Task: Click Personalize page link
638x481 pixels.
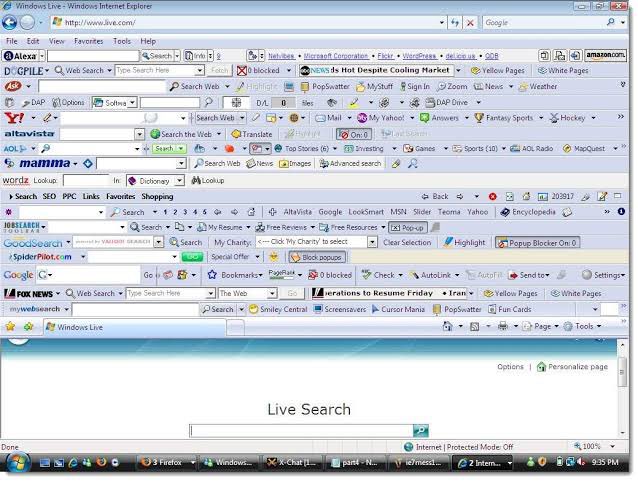Action: point(572,367)
